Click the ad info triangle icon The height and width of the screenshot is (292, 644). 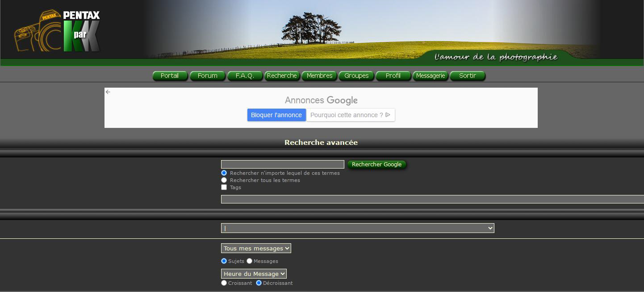point(388,115)
